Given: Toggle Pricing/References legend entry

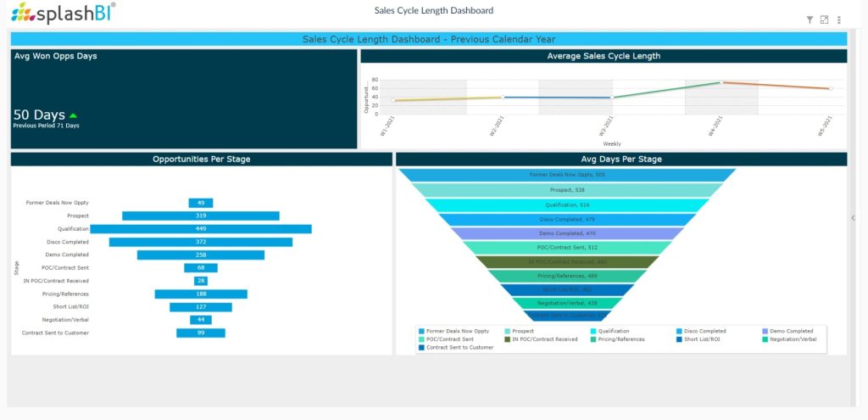Looking at the screenshot, I should (618, 339).
